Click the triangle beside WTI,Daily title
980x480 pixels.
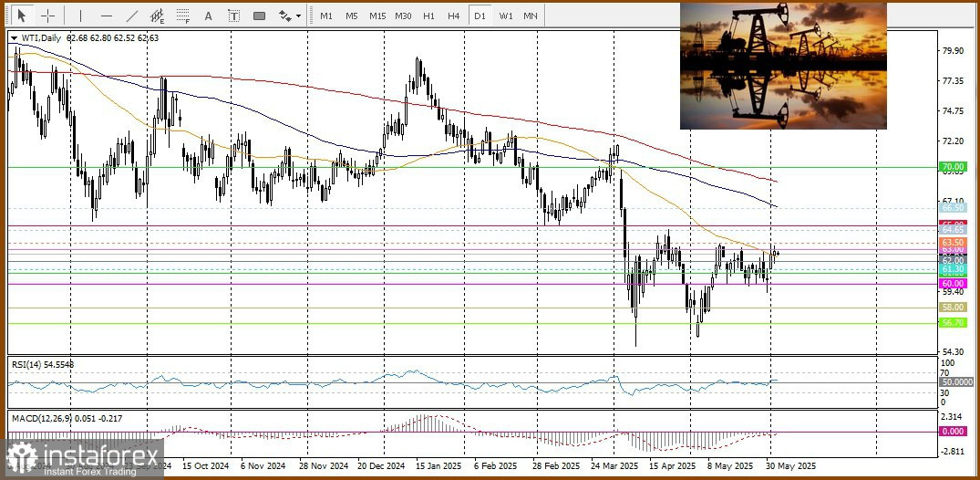(15, 38)
